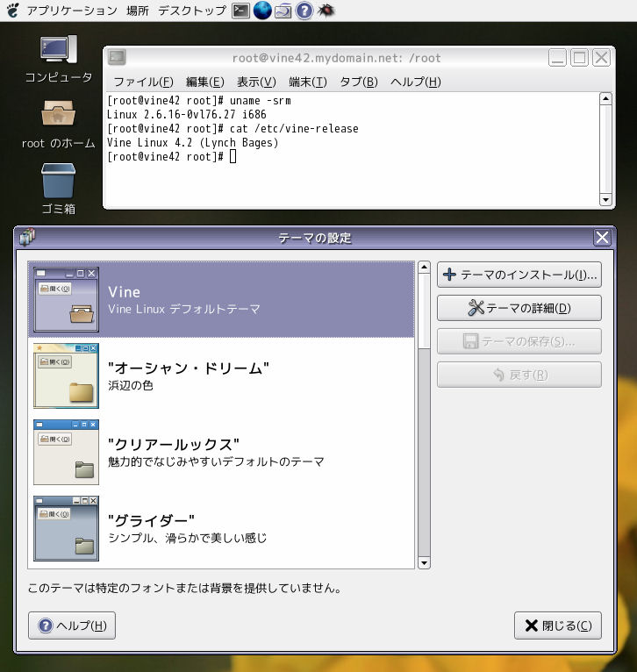Click テーマのインストール(I)... button

[519, 275]
